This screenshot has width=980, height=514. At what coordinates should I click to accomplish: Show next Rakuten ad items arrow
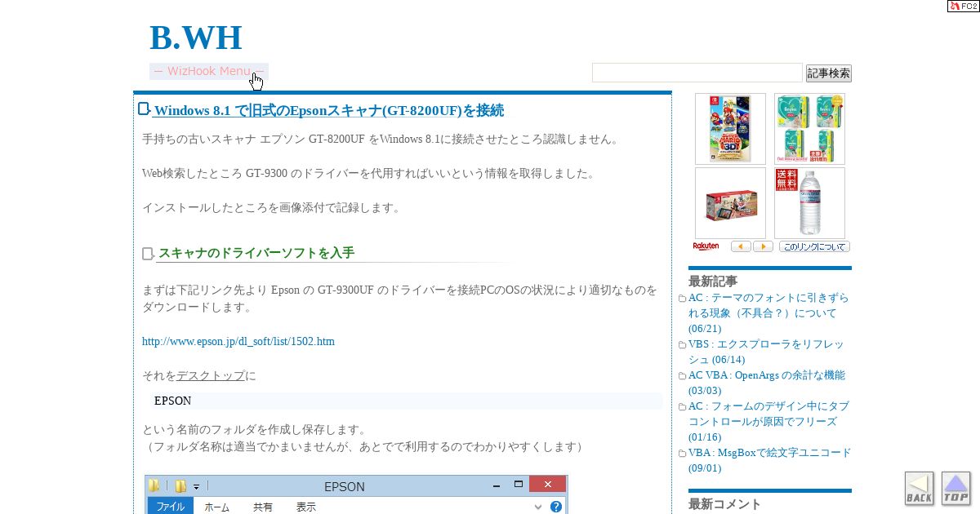[763, 246]
